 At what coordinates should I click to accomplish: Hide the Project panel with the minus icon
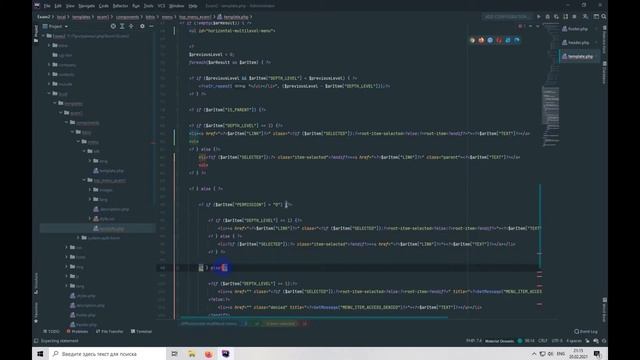151,26
